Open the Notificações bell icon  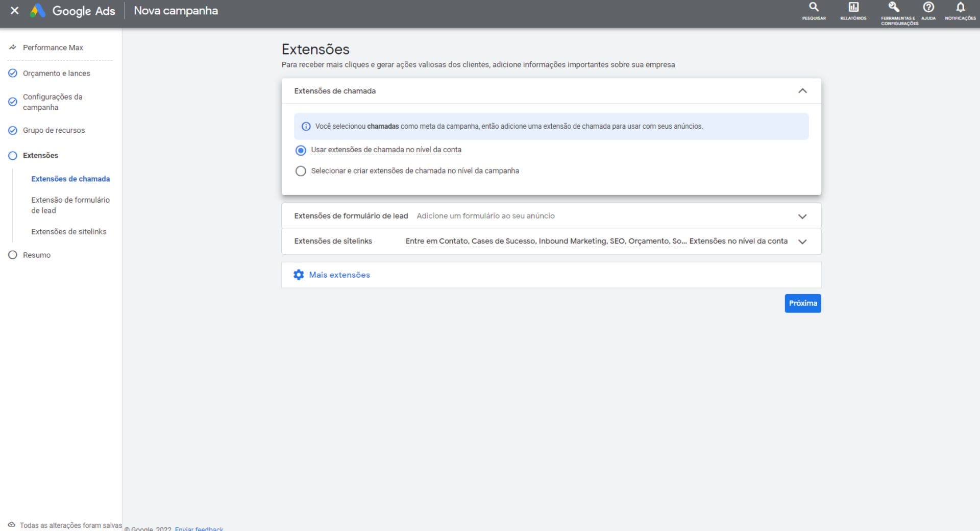coord(960,8)
